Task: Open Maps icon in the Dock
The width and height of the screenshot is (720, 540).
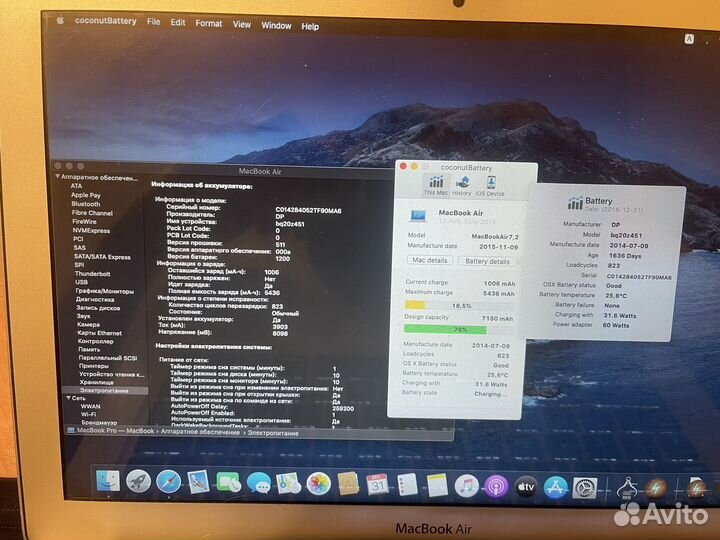Action: pos(288,484)
